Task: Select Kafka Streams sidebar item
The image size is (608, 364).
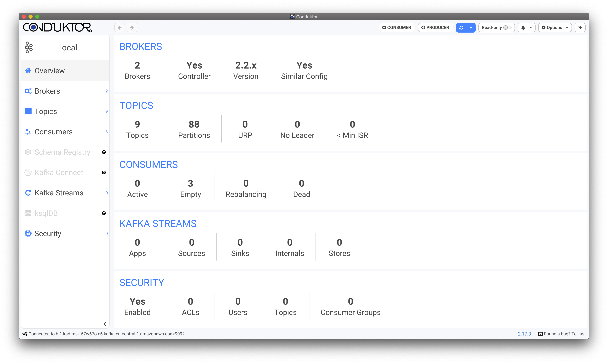Action: [59, 193]
